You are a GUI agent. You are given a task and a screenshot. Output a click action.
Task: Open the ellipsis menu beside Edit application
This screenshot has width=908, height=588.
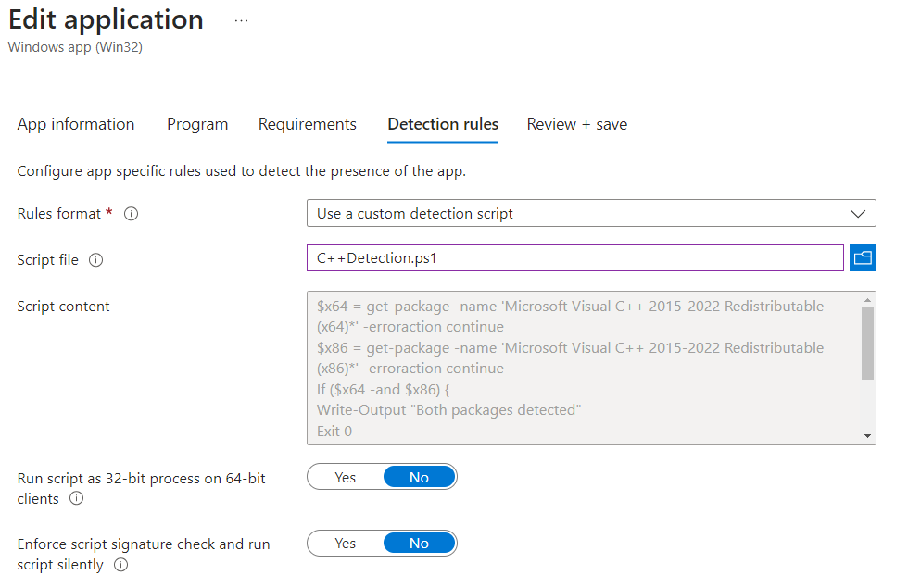click(241, 20)
